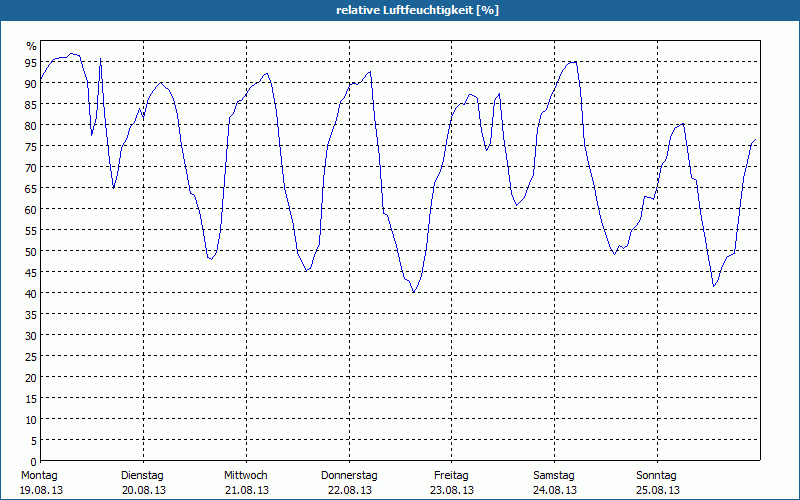Select the y-axis value '25'
800x500 pixels.
pyautogui.click(x=31, y=357)
